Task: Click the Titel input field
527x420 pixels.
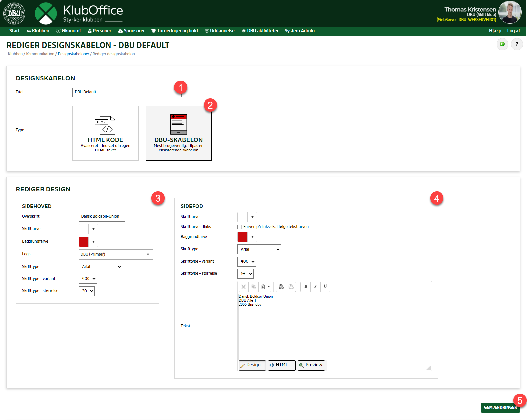Action: pos(127,92)
